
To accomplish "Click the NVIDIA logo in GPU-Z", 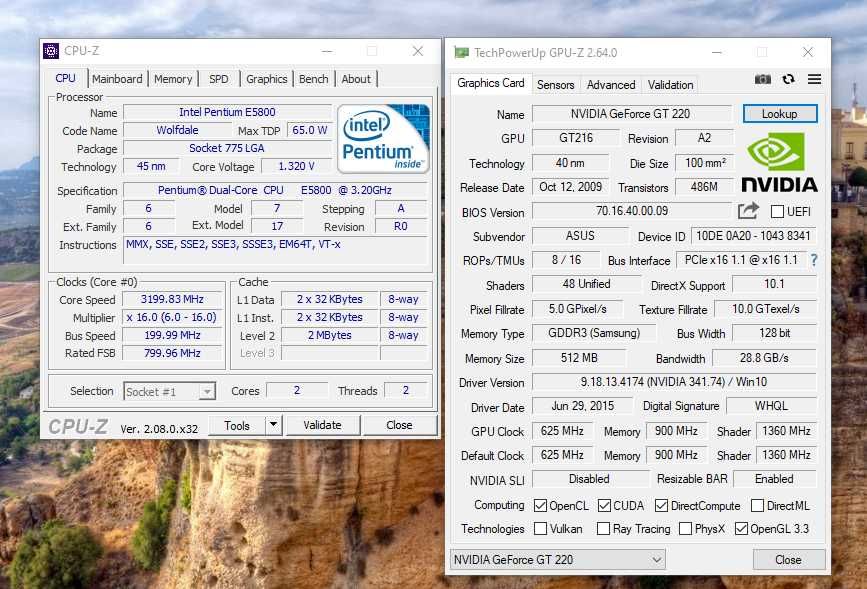I will tap(779, 164).
